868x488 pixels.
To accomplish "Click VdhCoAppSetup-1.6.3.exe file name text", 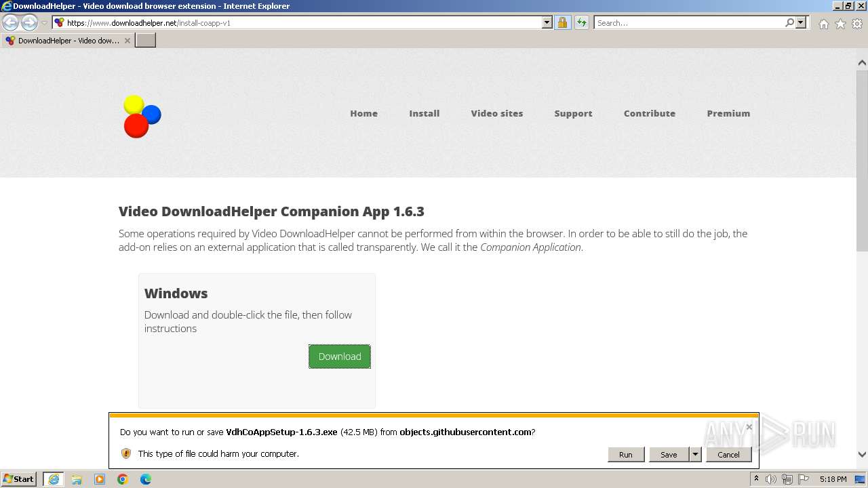I will [281, 432].
